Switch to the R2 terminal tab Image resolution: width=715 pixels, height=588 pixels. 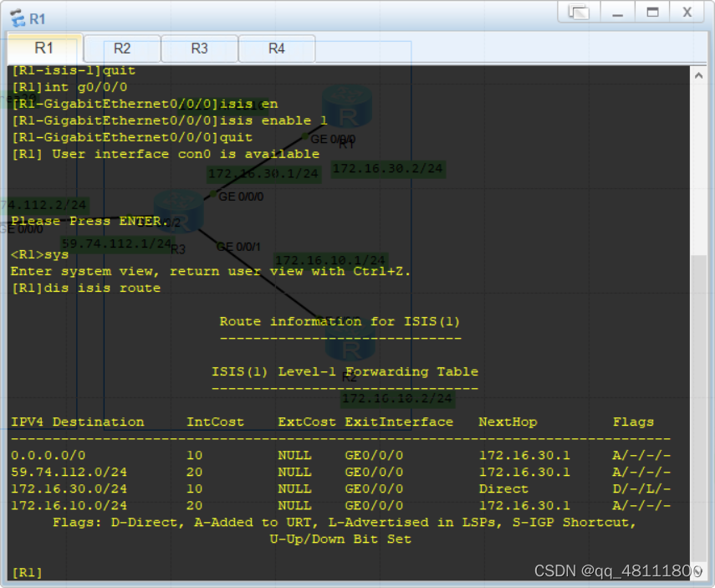click(122, 49)
